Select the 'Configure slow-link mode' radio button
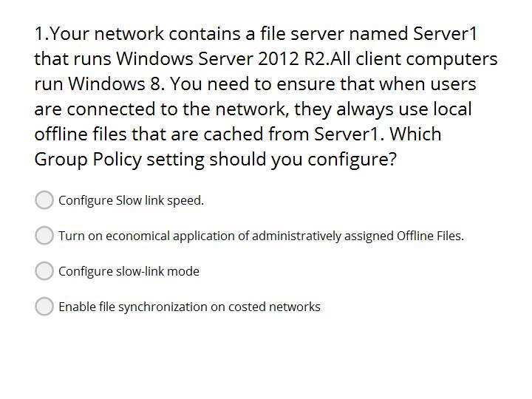 [x=44, y=271]
